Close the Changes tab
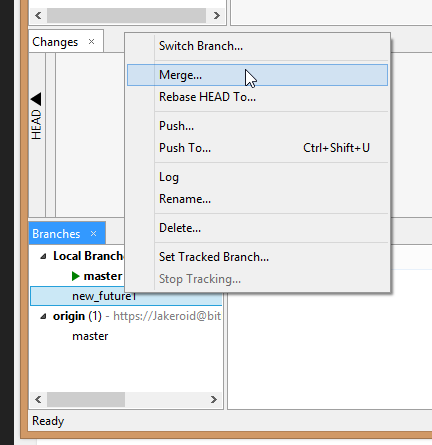Screen dimensions: 432x445 click(91, 42)
